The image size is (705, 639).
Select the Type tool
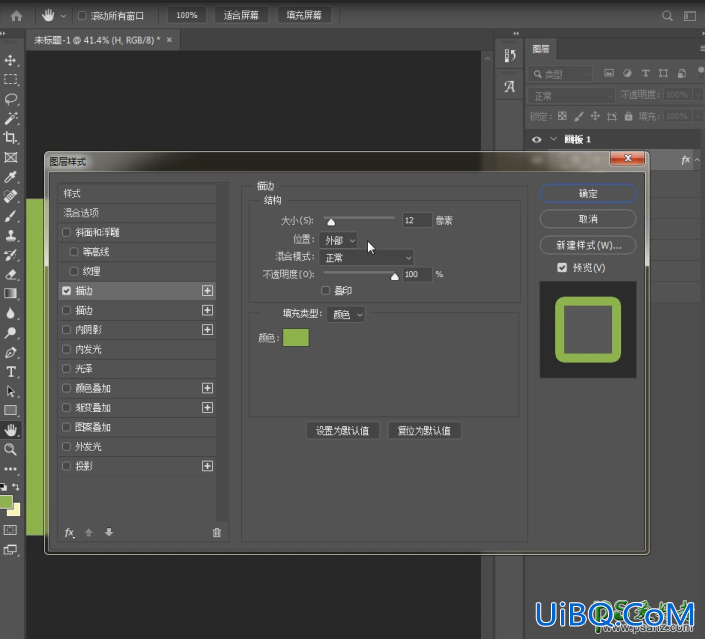coord(10,371)
